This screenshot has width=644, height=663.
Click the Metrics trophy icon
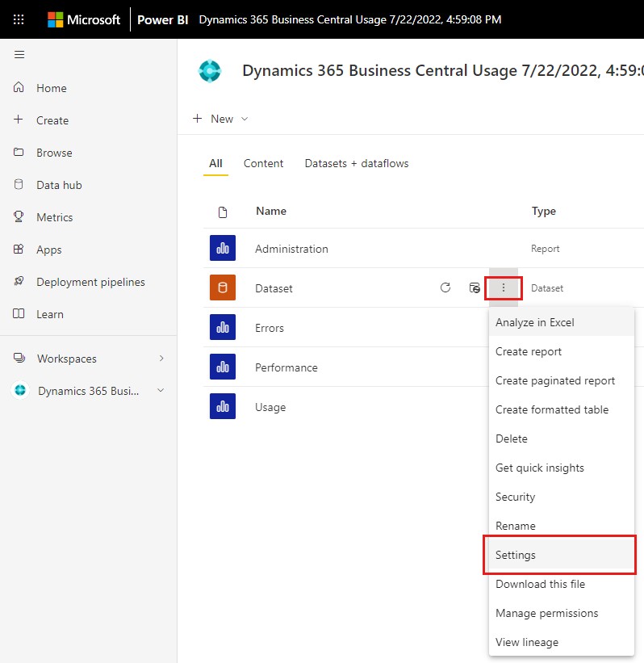click(x=19, y=216)
